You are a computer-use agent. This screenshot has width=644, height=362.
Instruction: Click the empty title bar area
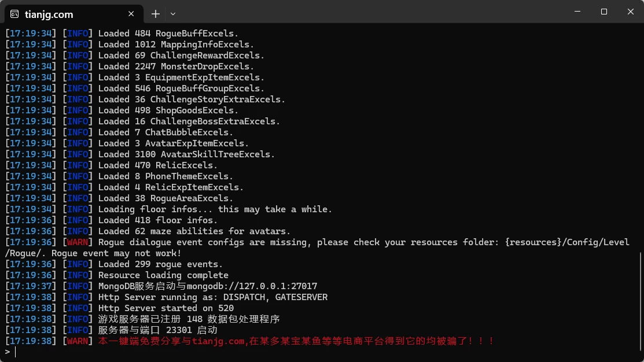pyautogui.click(x=370, y=12)
